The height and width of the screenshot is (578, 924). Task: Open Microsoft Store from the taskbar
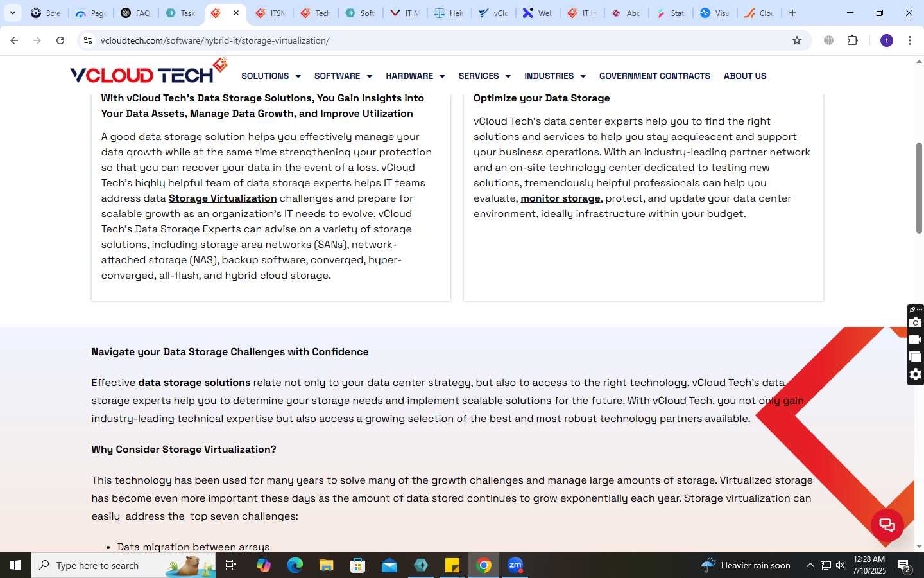coord(358,565)
